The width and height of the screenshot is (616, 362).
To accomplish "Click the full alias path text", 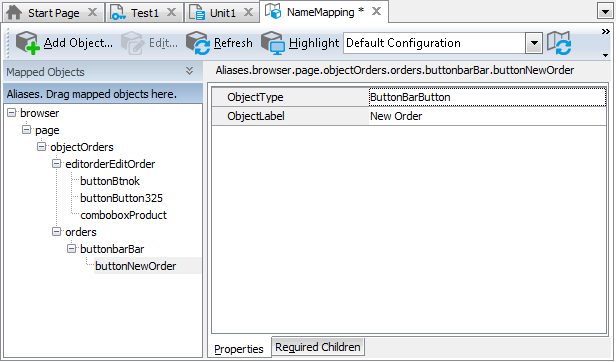I will [x=394, y=70].
